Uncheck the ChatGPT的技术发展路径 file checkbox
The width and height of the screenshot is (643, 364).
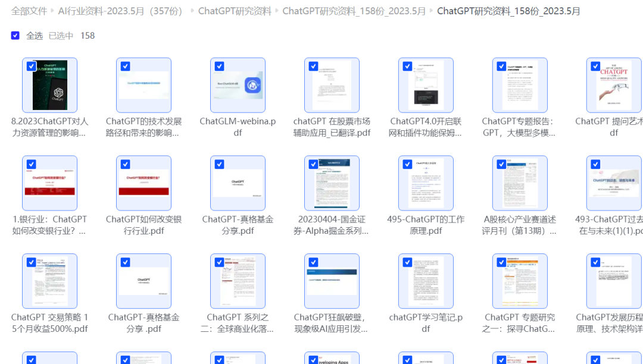coord(126,67)
